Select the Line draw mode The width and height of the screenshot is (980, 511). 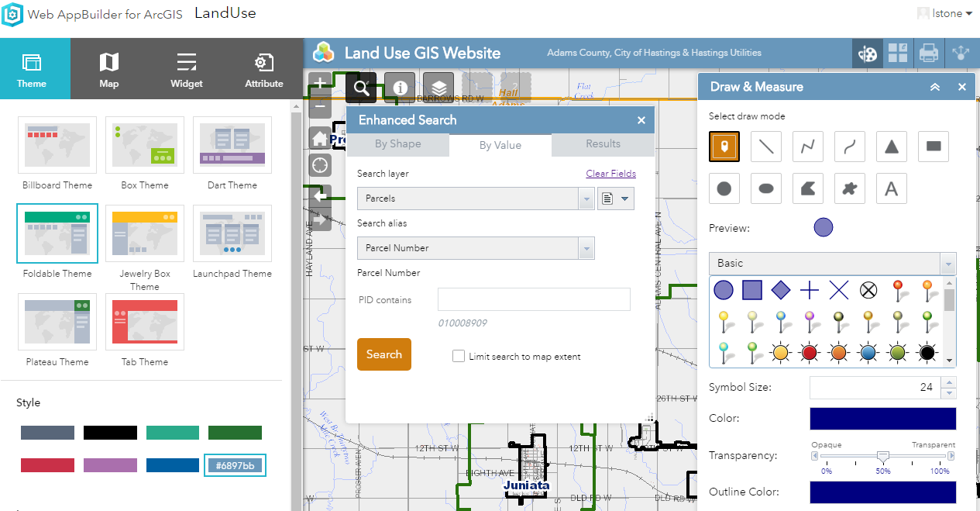[766, 146]
